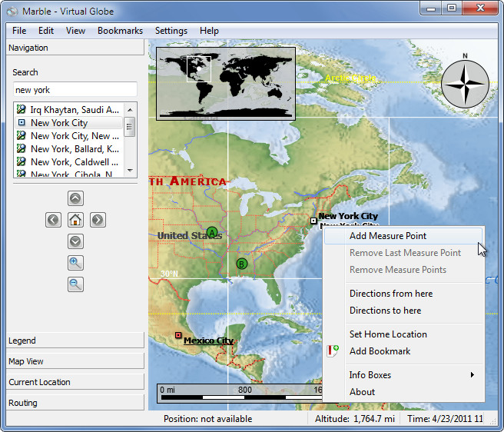
Task: Click the world overview minimap
Action: click(226, 84)
